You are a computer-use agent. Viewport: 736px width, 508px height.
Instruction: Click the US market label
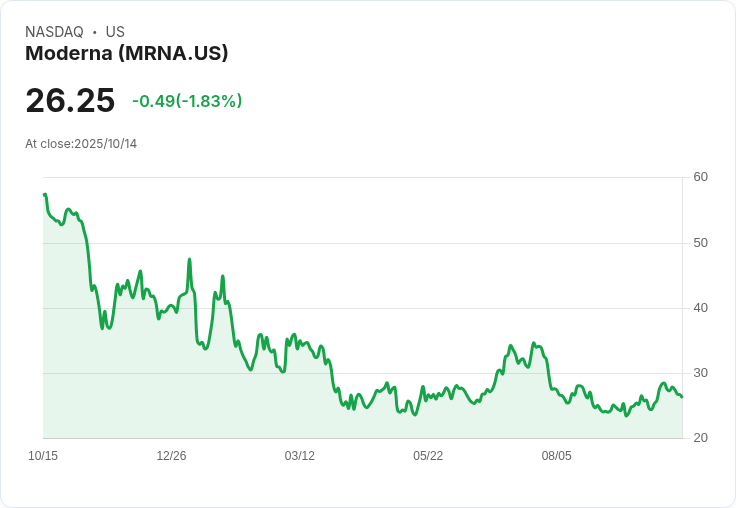[x=115, y=32]
